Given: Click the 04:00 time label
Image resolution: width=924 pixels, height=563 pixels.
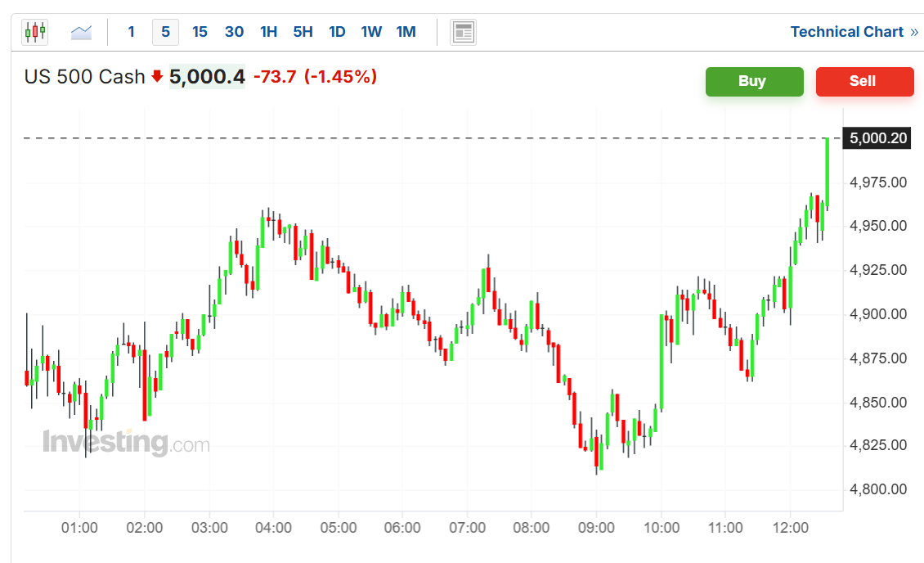Looking at the screenshot, I should point(273,528).
